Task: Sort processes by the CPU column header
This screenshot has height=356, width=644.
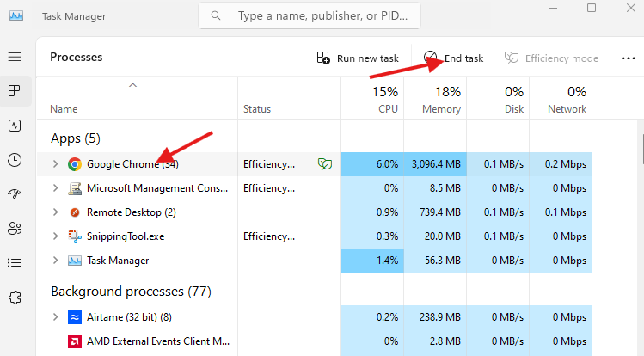Action: point(372,99)
